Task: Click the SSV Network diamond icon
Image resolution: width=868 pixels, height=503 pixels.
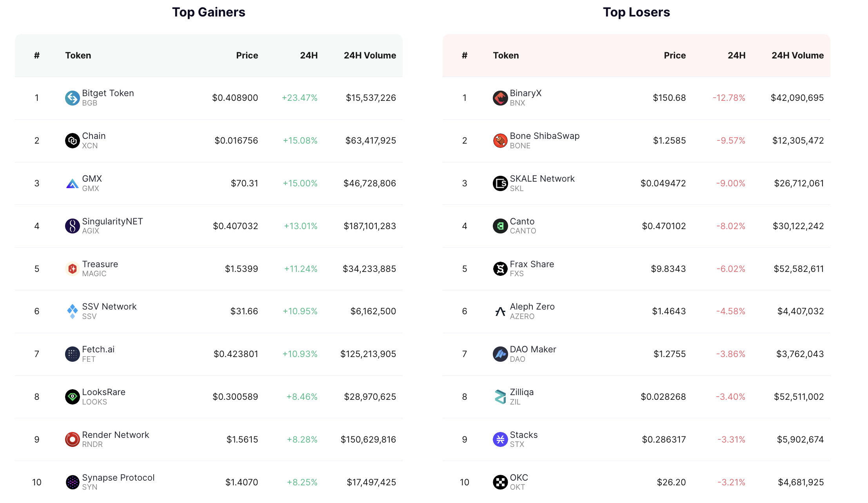Action: click(72, 312)
